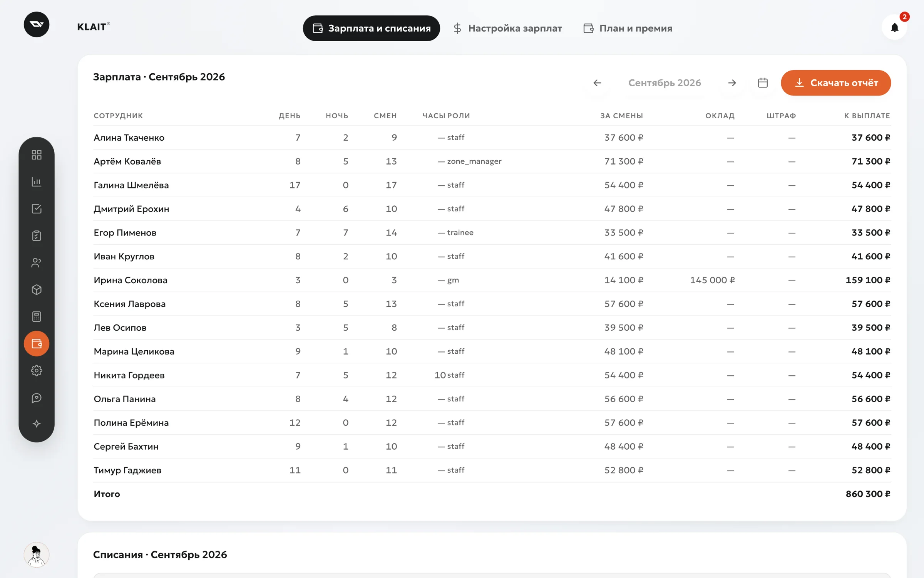Screen dimensions: 924x578
Task: Click the ЗА СМЕНЫ column header
Action: [x=622, y=116]
